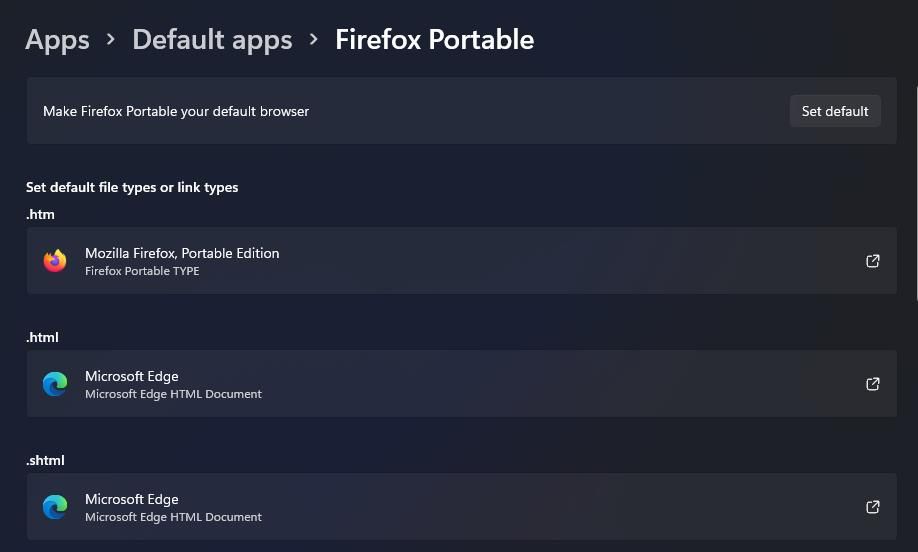Click the Firefox icon in the .htm row
The image size is (918, 552).
pos(55,261)
